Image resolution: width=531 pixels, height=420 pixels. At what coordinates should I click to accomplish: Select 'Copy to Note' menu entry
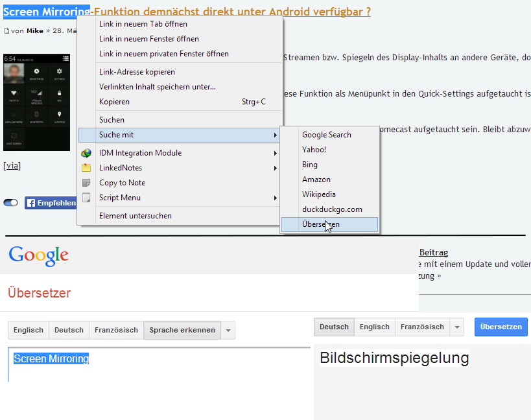pos(180,183)
